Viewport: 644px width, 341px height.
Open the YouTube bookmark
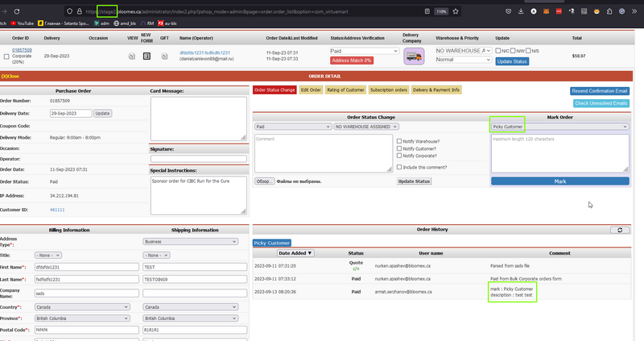[x=23, y=23]
